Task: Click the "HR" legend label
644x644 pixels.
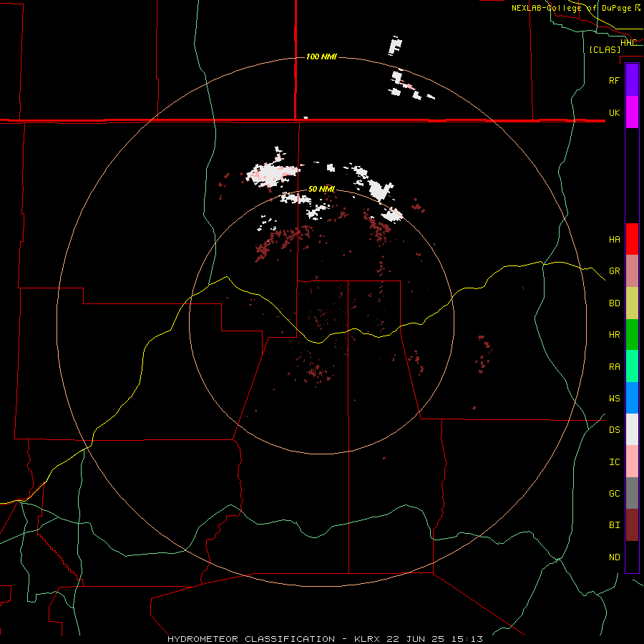Action: tap(614, 335)
